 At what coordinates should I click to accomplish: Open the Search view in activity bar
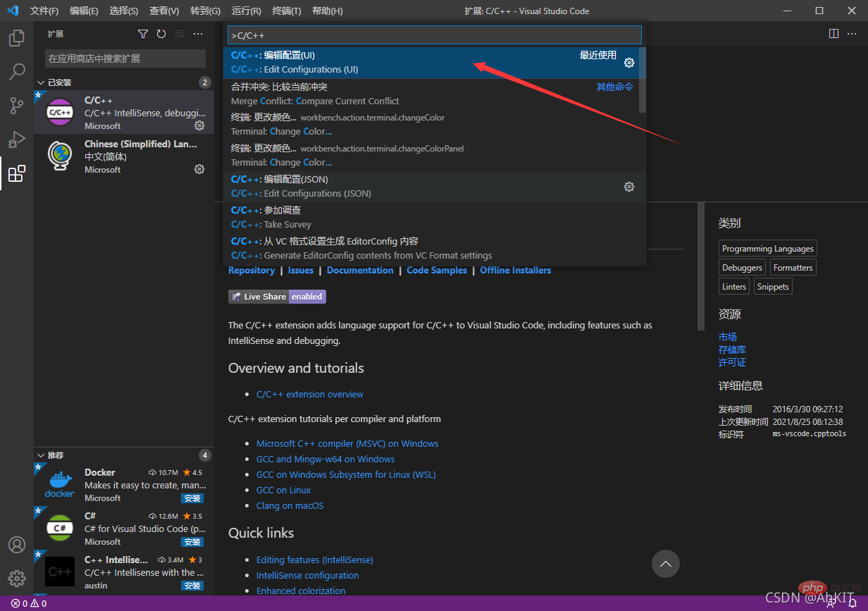17,72
